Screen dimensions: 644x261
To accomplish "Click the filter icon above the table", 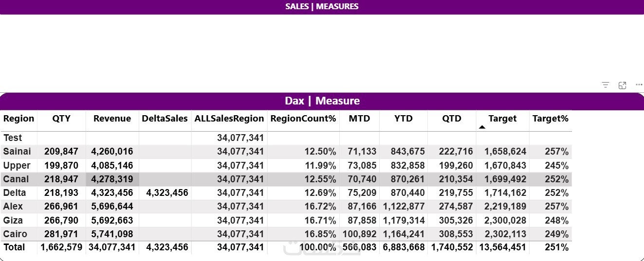I will [605, 85].
